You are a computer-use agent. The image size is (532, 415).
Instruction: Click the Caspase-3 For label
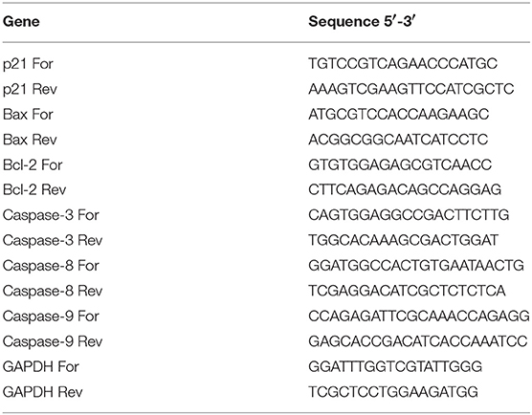click(x=51, y=215)
